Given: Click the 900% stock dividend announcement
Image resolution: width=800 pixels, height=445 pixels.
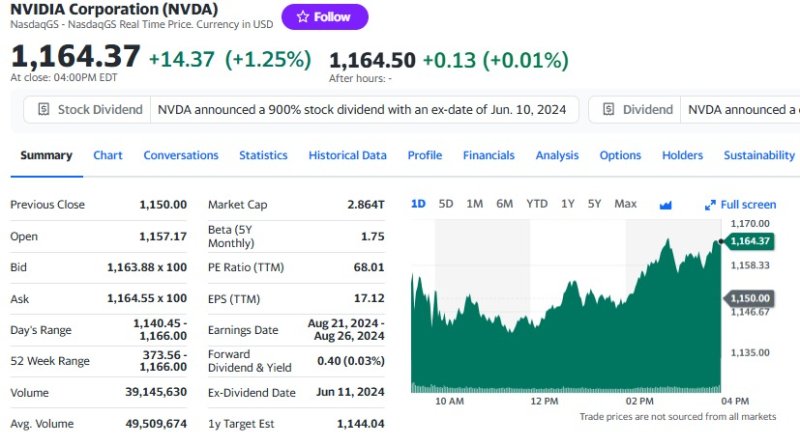Looking at the screenshot, I should coord(367,110).
